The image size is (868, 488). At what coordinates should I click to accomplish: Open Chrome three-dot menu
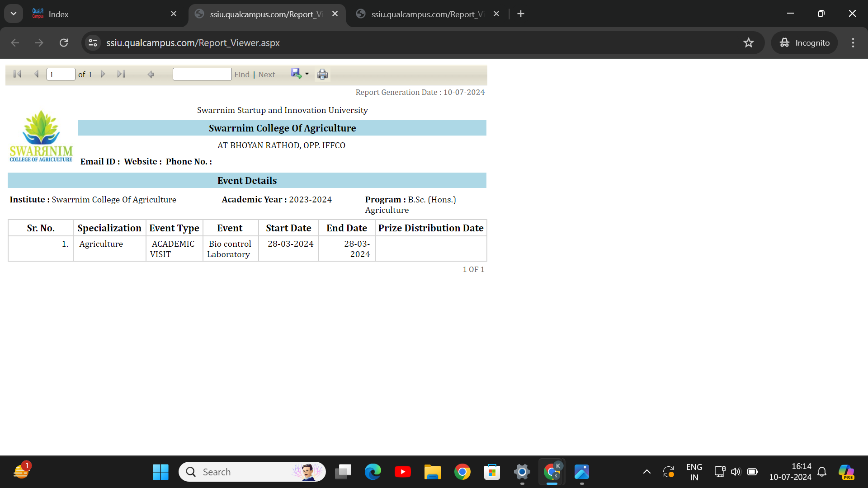(853, 42)
